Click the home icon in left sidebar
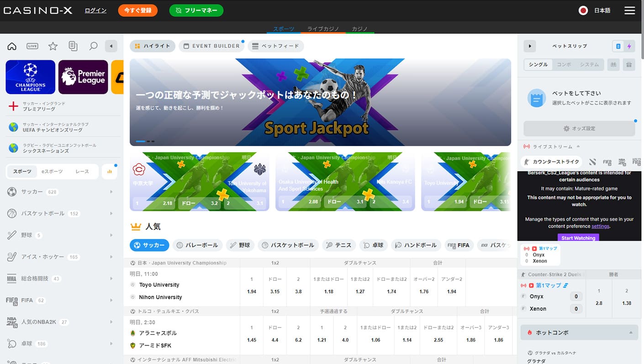Image resolution: width=644 pixels, height=364 pixels. click(x=12, y=46)
